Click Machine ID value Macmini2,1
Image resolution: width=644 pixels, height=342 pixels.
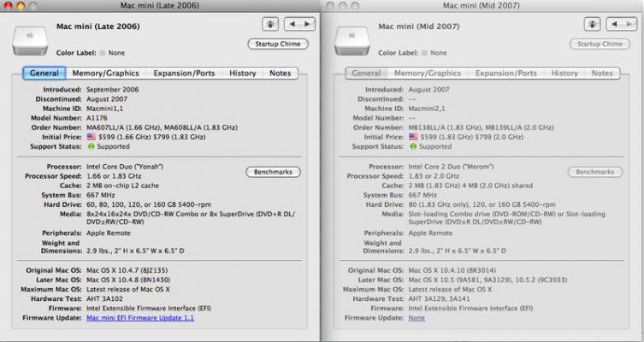pos(427,109)
